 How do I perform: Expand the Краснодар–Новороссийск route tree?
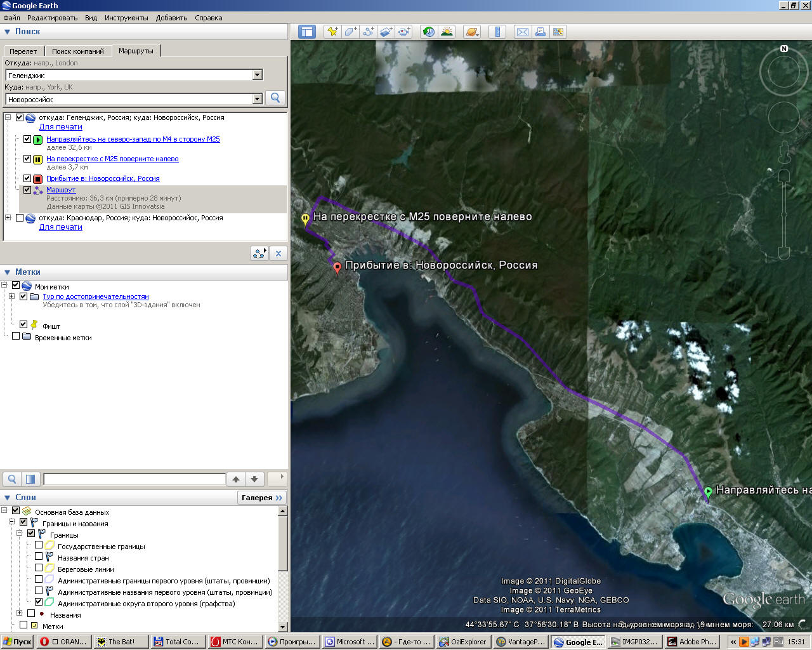(8, 218)
